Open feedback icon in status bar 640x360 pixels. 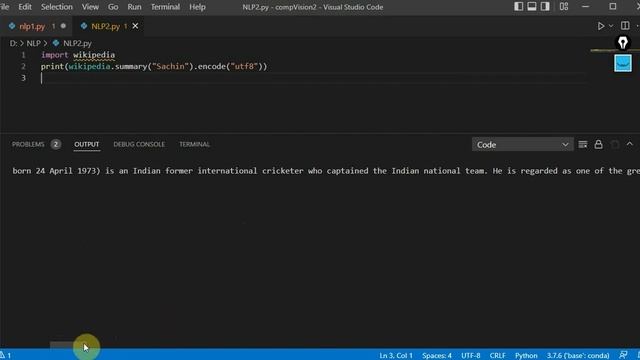point(623,355)
